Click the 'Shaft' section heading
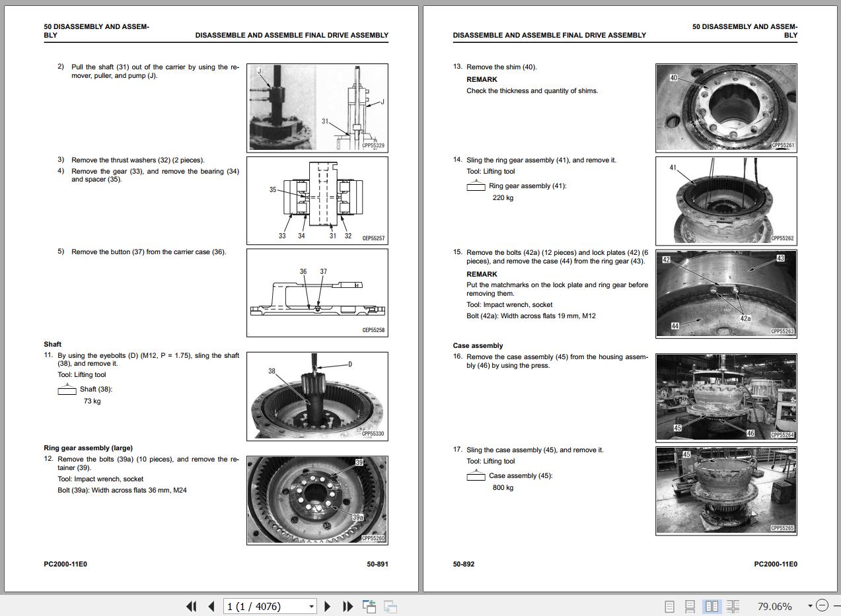 [x=53, y=344]
